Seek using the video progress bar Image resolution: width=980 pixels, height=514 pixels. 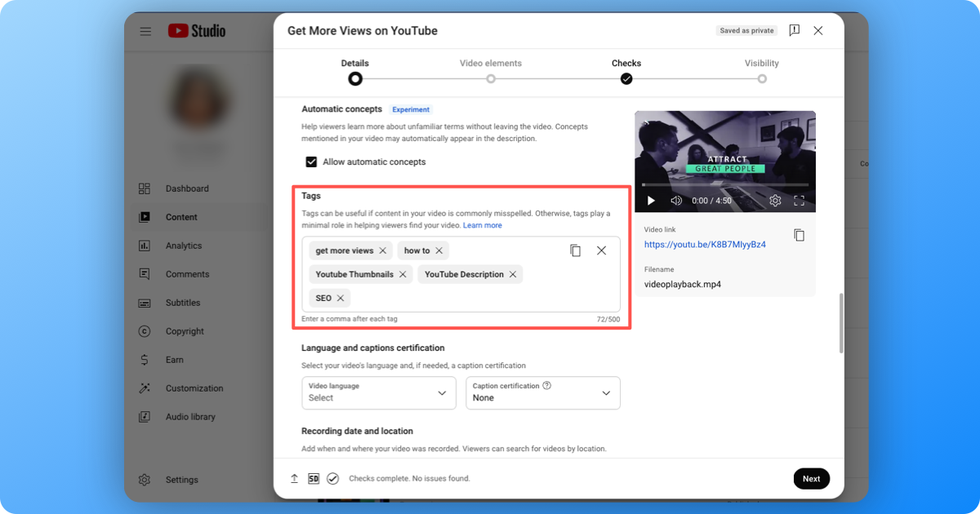(x=725, y=185)
